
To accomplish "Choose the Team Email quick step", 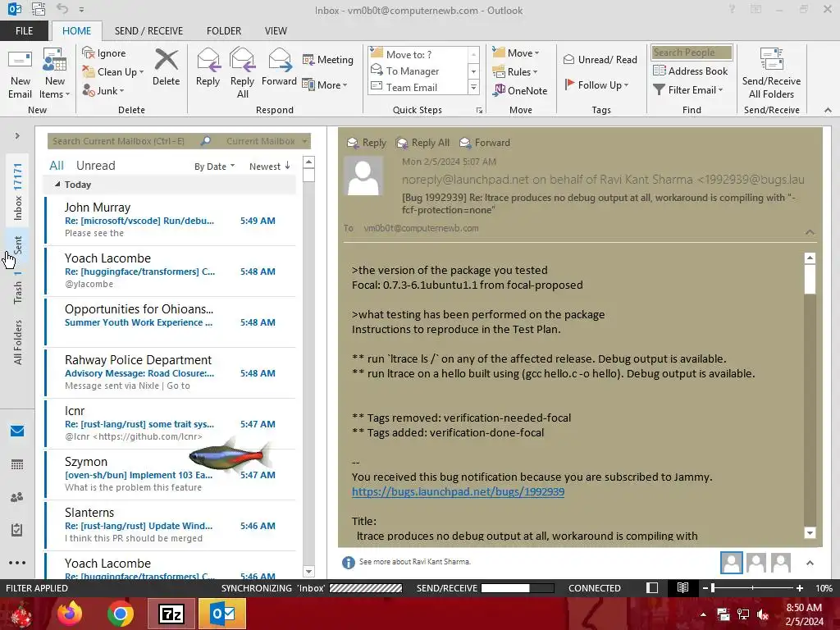I will click(x=418, y=87).
